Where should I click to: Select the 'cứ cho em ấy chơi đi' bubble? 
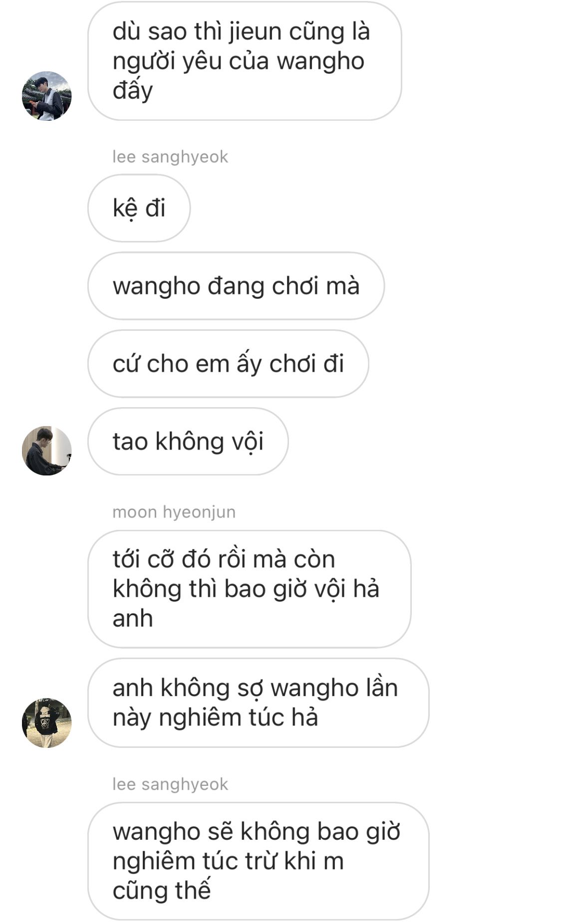coord(228,364)
